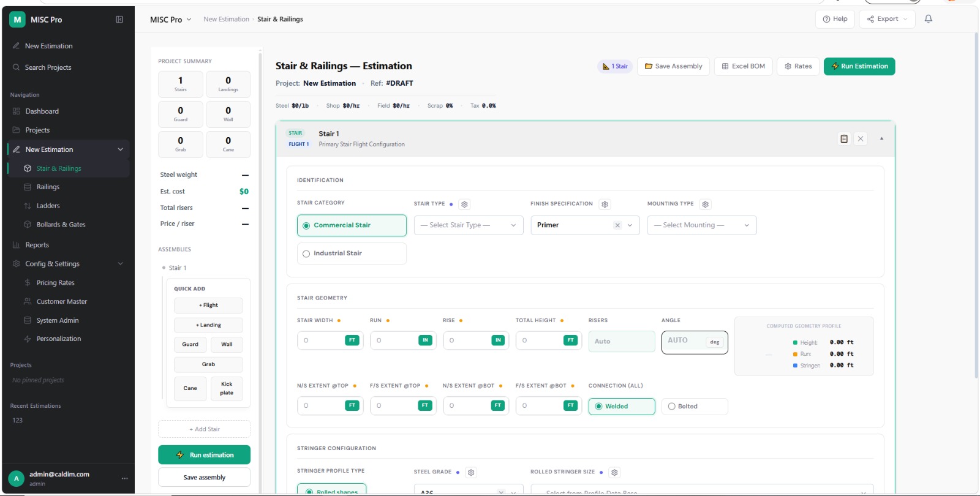This screenshot has width=980, height=496.
Task: Open the Export dropdown
Action: 888,19
